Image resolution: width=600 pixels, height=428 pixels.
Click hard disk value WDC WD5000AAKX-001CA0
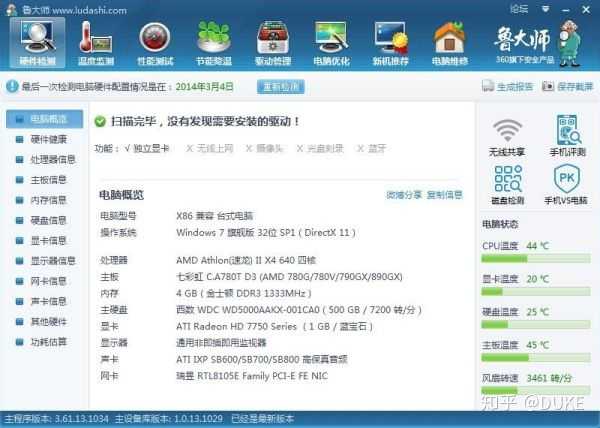(299, 310)
